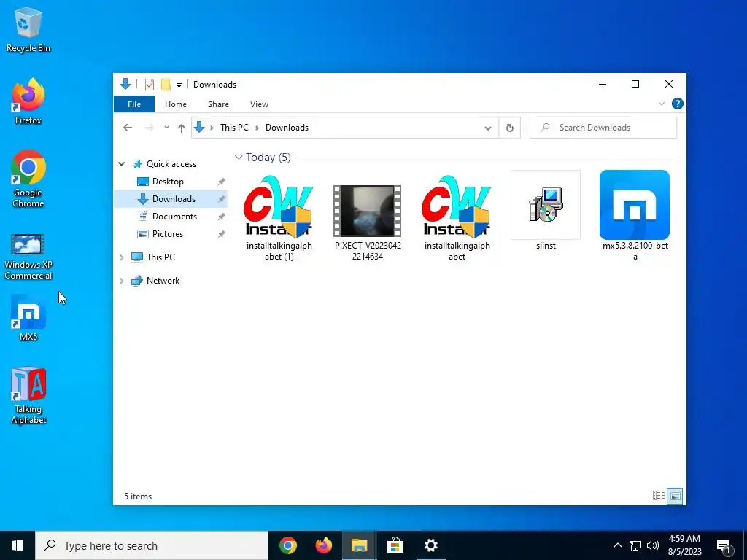Select the Windows XP Commercial video icon
Viewport: 747px width, 560px height.
[28, 256]
